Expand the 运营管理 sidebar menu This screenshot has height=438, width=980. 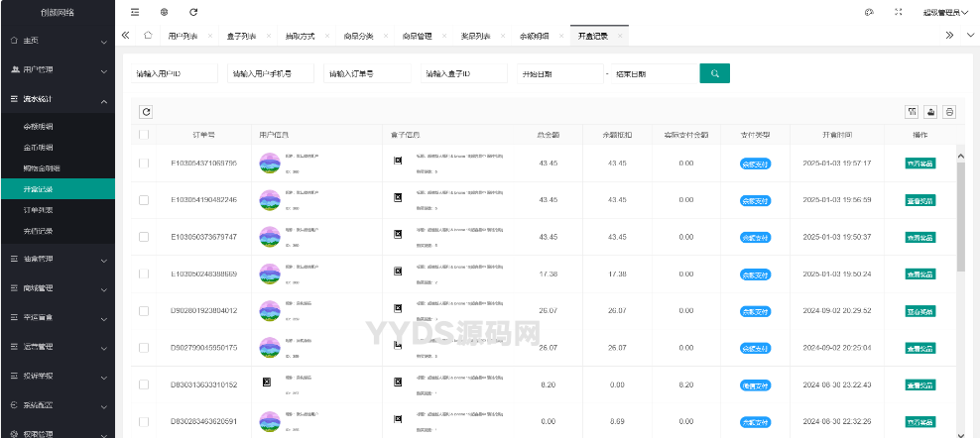[58, 346]
